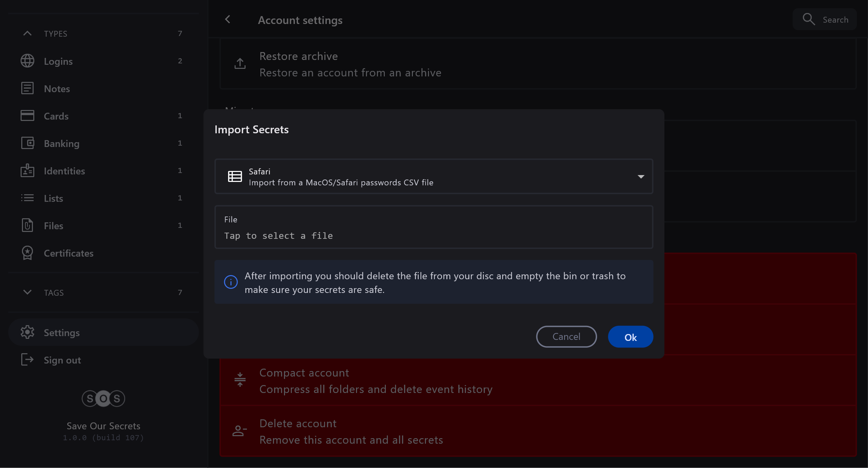
Task: Click the Identities badge icon
Action: (x=27, y=171)
